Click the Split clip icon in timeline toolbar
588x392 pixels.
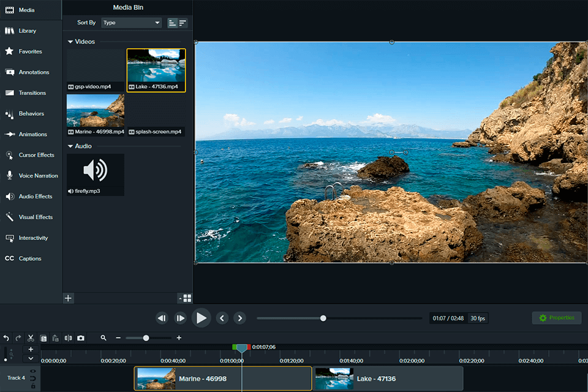point(68,338)
